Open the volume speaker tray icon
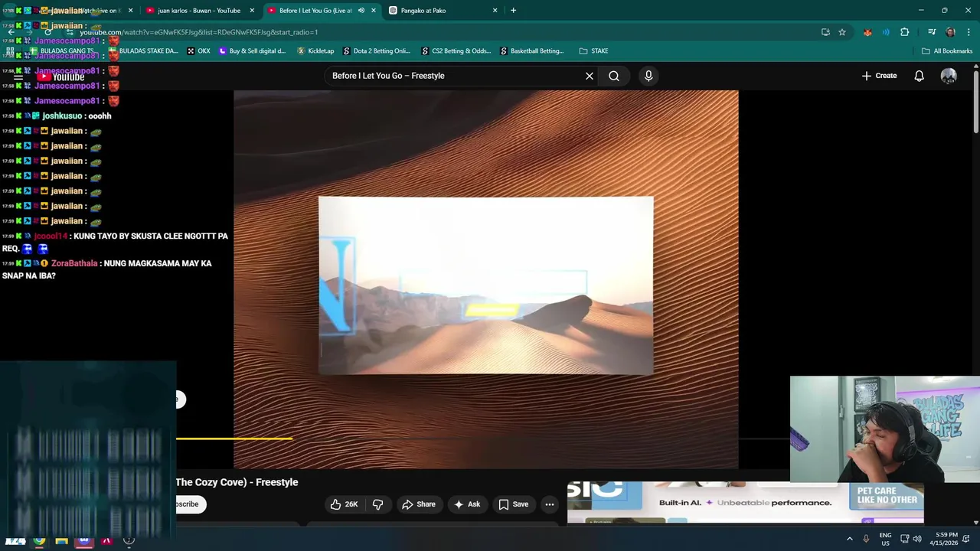This screenshot has height=551, width=980. (917, 539)
